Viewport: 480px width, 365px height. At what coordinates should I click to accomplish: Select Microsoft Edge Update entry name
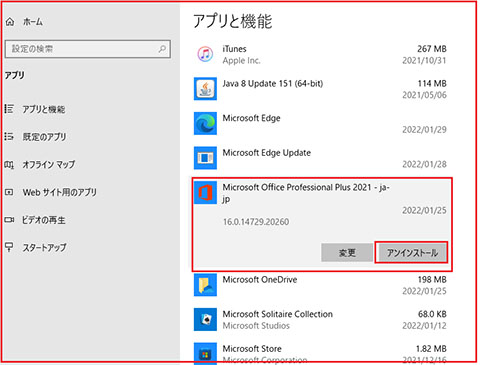(267, 153)
